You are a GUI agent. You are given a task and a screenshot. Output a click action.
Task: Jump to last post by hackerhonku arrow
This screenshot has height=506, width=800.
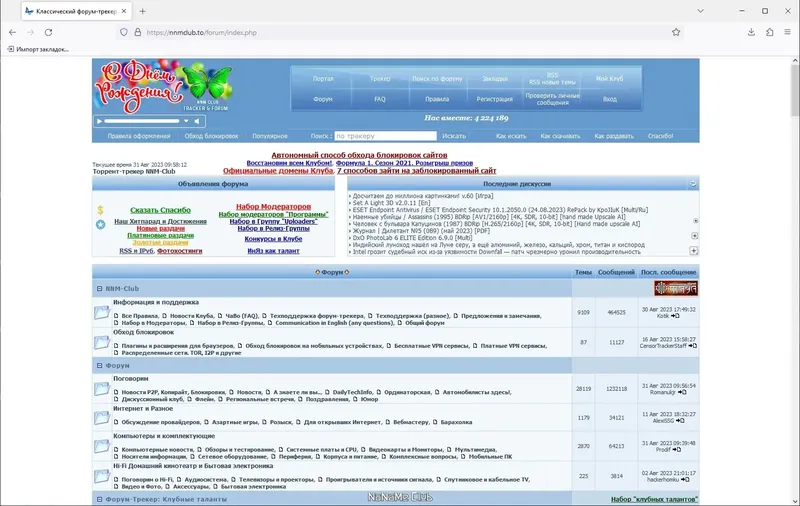[x=685, y=479]
